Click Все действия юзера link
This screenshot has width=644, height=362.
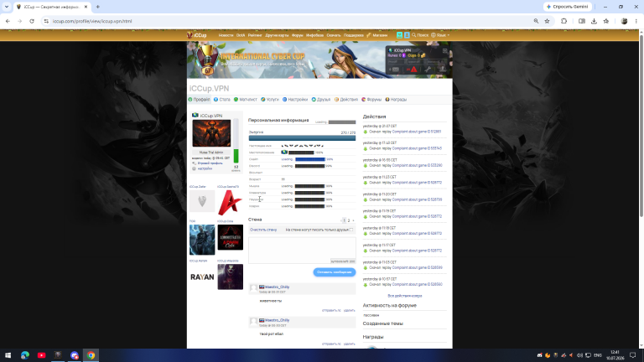404,296
